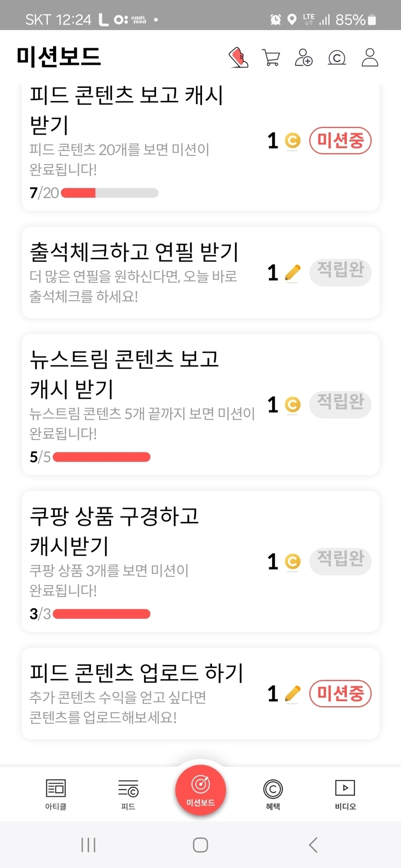Tap 적립완 button on 뉴스트림 콘텐츠 mission
The height and width of the screenshot is (868, 401).
coord(340,404)
